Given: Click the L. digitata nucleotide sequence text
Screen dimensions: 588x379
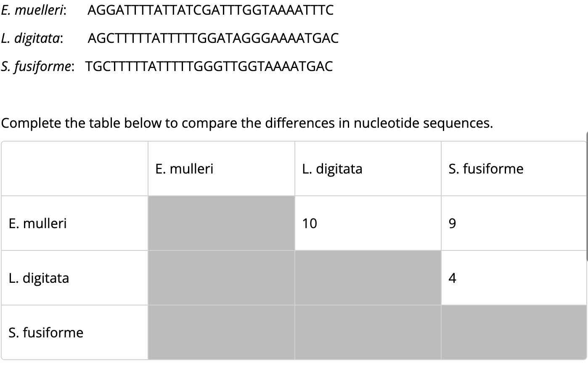Looking at the screenshot, I should 213,38.
